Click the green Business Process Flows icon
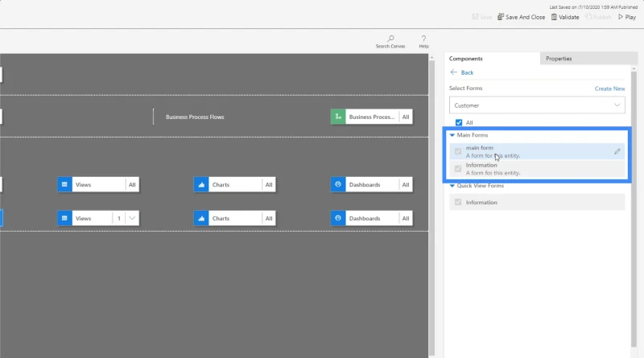Screen dimensions: 644x358 (338, 117)
